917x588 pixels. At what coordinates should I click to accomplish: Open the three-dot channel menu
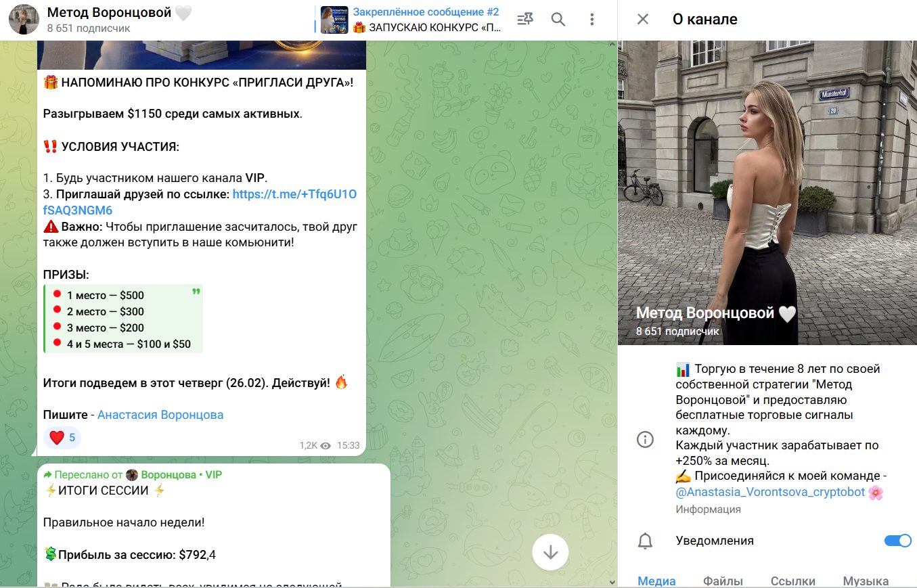pyautogui.click(x=592, y=20)
